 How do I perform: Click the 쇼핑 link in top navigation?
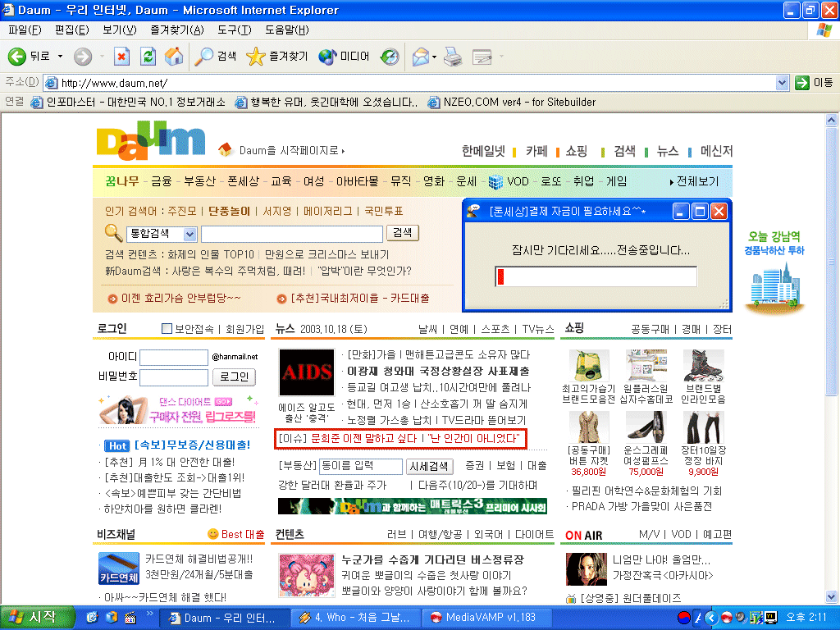click(577, 151)
